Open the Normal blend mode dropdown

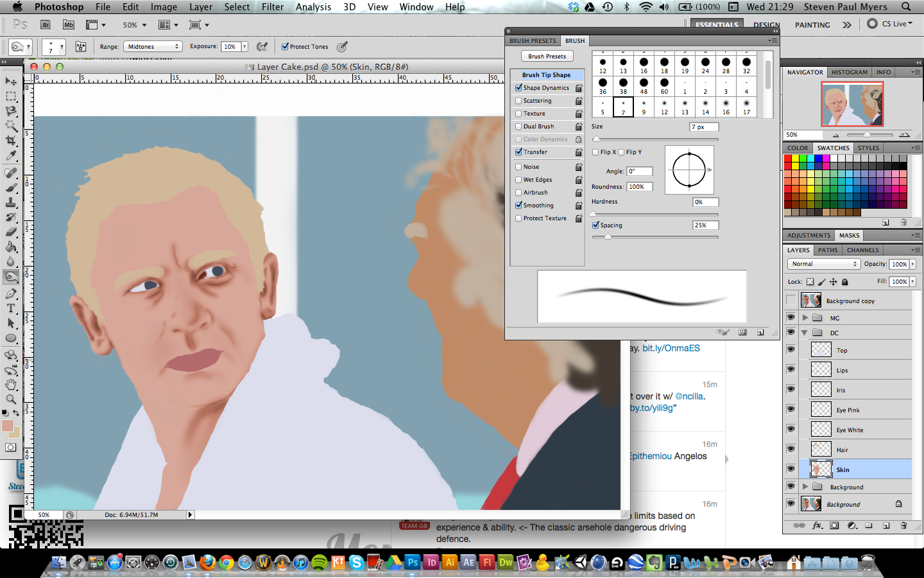coord(823,264)
